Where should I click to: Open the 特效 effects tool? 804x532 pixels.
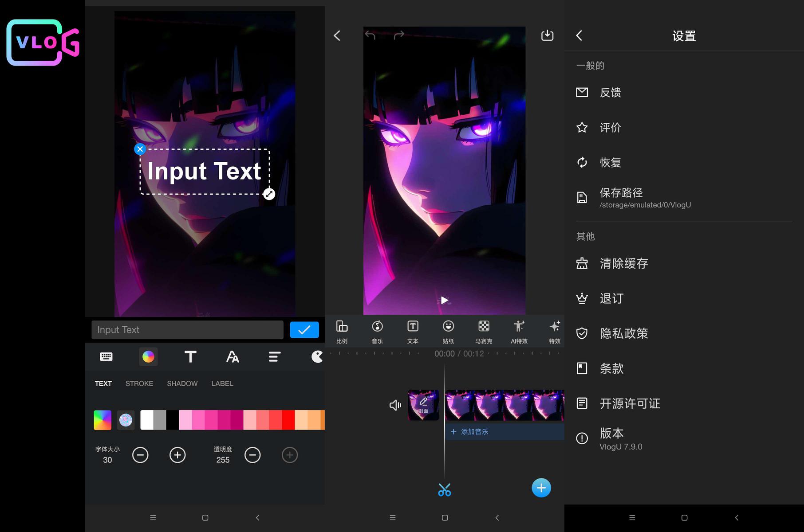pos(555,332)
